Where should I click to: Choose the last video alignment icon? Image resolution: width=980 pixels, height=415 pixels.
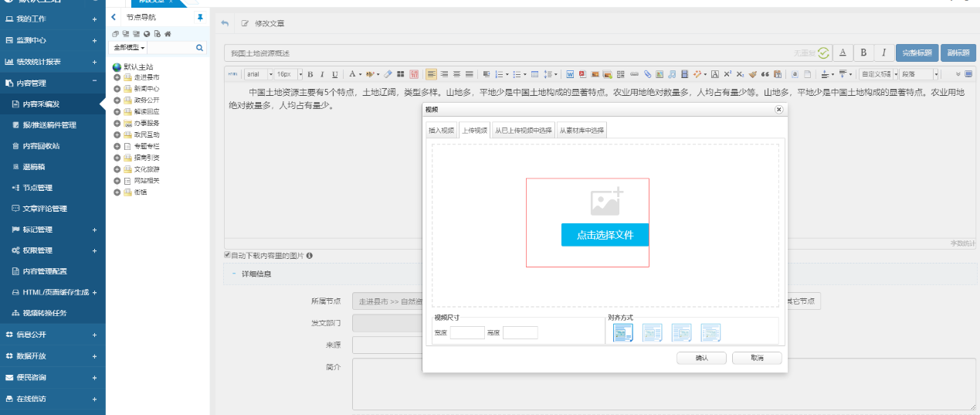pos(710,333)
